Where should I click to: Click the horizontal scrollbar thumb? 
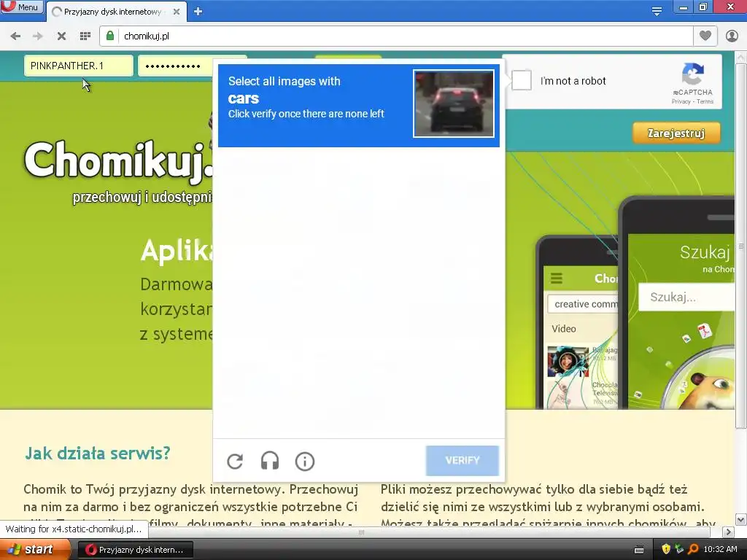tap(361, 532)
